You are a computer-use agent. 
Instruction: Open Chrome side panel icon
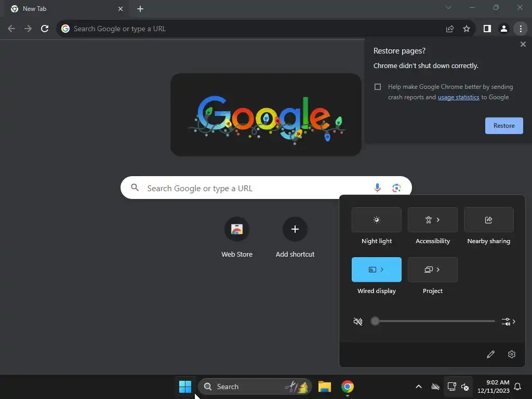tap(487, 29)
